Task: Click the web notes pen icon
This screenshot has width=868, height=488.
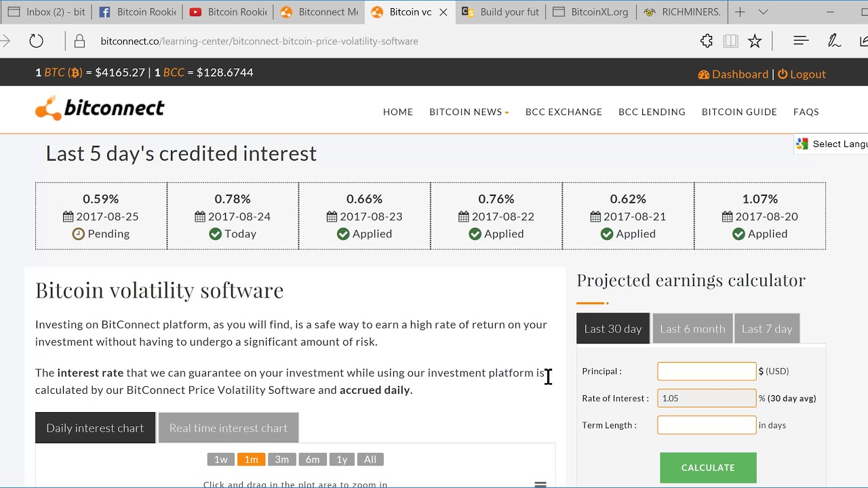Action: [x=834, y=41]
